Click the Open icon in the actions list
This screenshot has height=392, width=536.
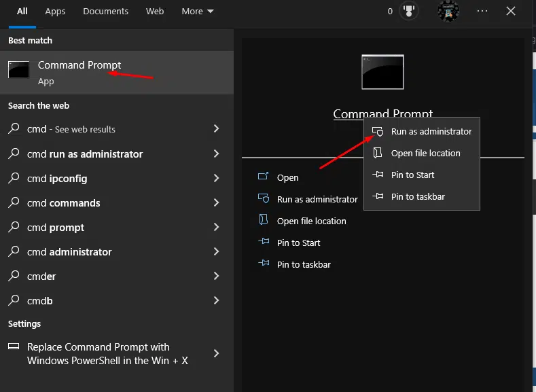click(263, 177)
